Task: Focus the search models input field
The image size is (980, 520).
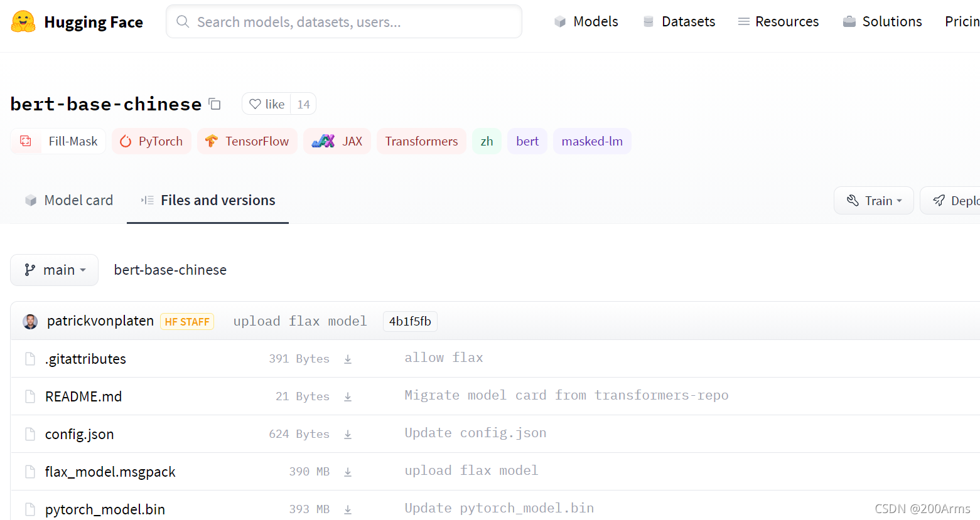Action: 344,22
